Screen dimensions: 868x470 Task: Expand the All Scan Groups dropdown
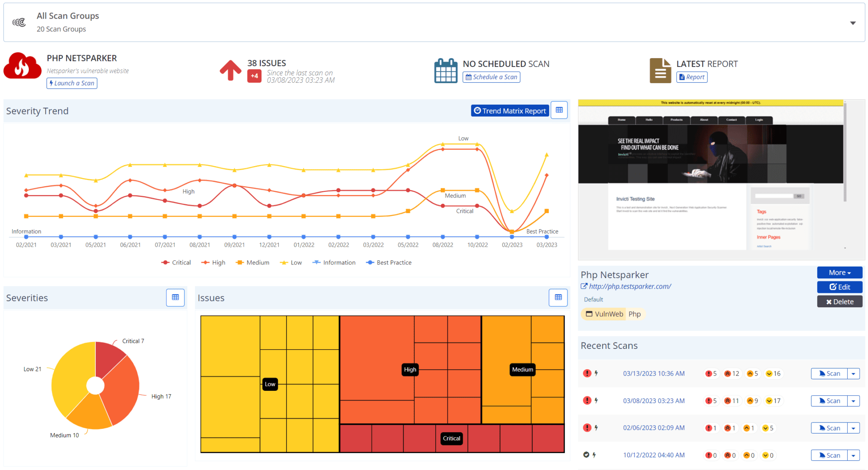click(852, 23)
